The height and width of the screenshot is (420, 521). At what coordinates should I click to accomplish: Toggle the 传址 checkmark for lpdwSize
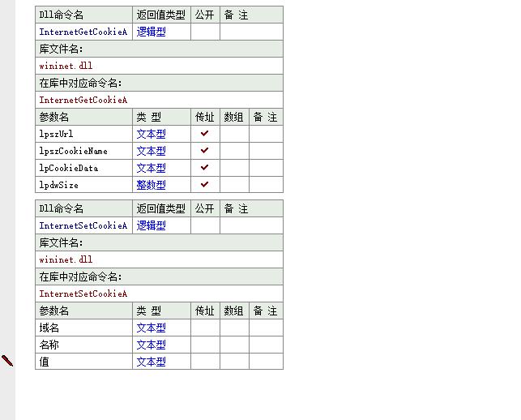[x=205, y=184]
